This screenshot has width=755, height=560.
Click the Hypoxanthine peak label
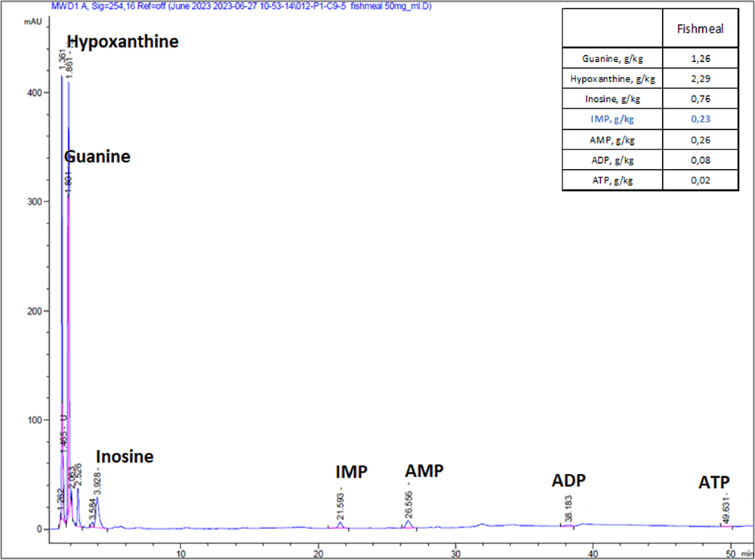click(122, 42)
